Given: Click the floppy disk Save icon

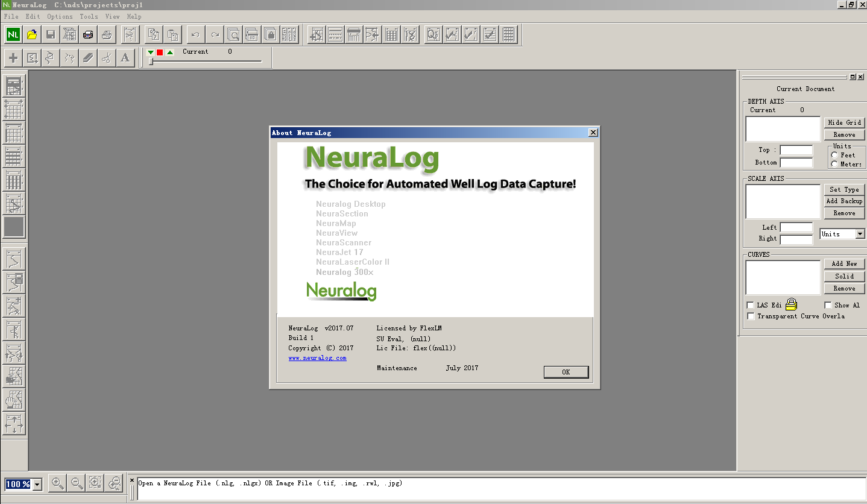Looking at the screenshot, I should click(x=51, y=34).
